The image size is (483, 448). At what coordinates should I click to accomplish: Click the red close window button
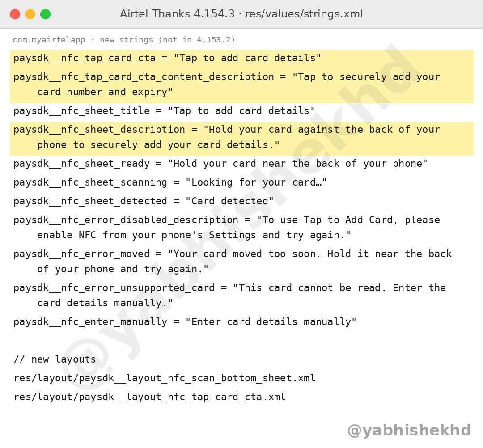(x=15, y=14)
